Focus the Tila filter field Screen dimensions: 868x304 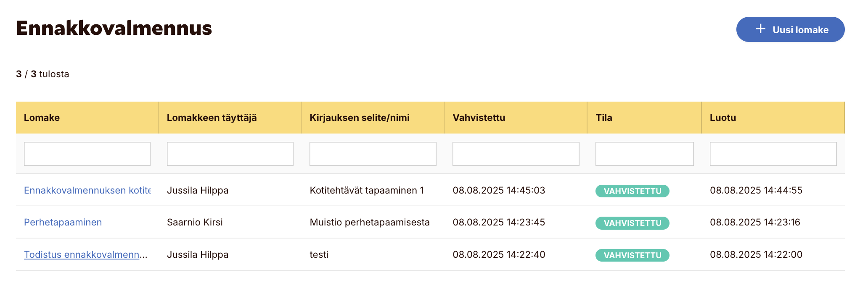click(644, 154)
